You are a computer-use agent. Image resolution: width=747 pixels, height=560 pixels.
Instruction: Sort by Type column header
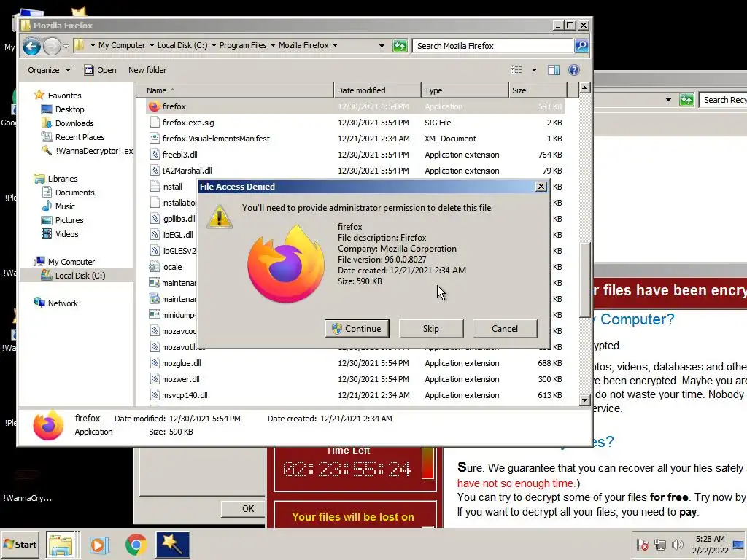tap(465, 90)
